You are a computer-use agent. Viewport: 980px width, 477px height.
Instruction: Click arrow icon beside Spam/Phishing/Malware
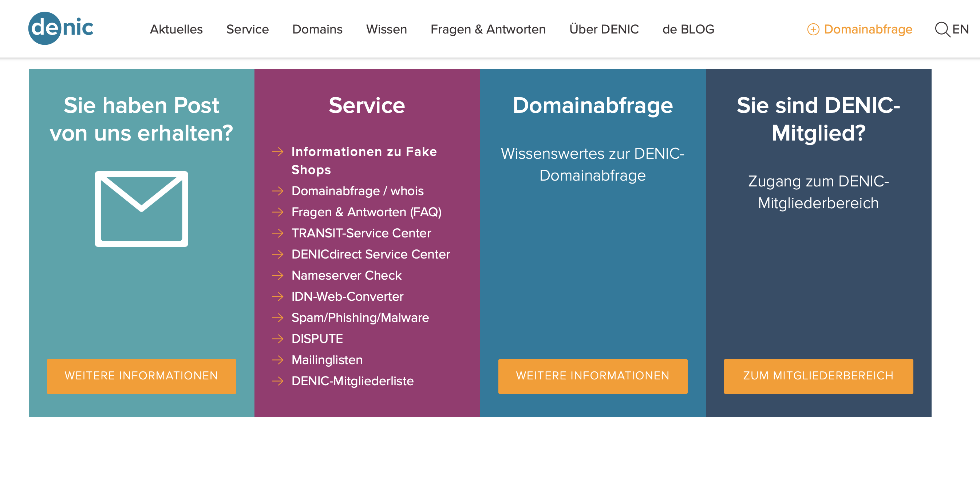(x=278, y=318)
